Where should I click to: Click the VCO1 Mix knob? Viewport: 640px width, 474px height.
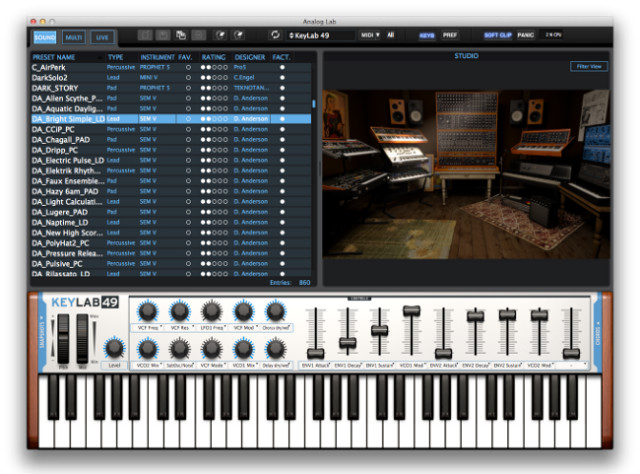click(244, 349)
